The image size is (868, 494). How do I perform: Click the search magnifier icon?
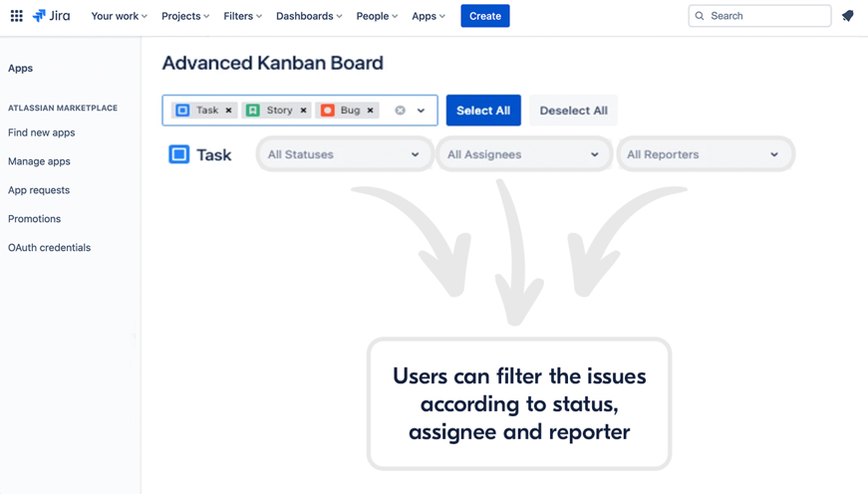700,16
